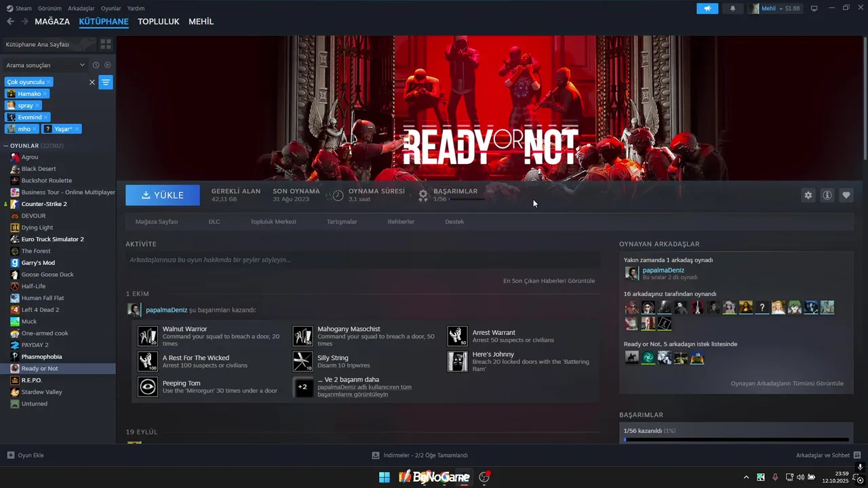Open the Yardım menu
868x488 pixels.
(136, 8)
